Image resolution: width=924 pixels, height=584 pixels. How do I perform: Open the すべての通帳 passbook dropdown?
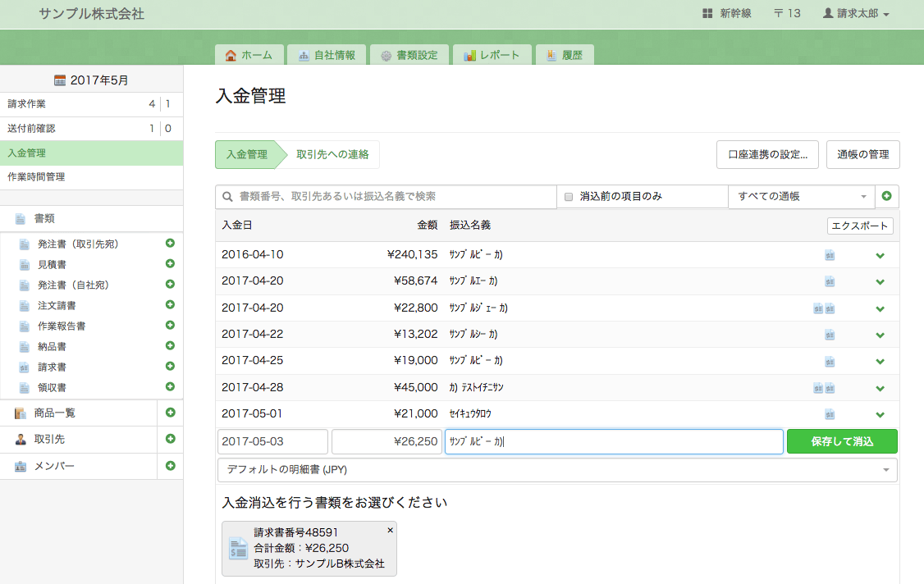tap(802, 197)
